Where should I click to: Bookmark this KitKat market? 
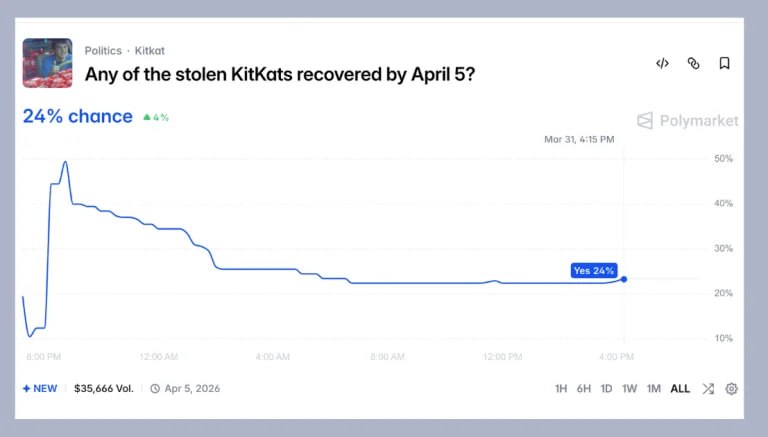point(724,63)
